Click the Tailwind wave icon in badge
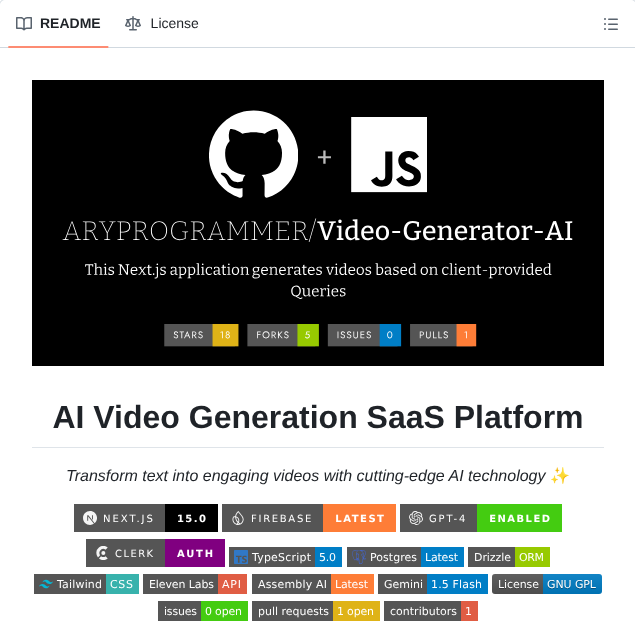The height and width of the screenshot is (635, 635). point(46,584)
